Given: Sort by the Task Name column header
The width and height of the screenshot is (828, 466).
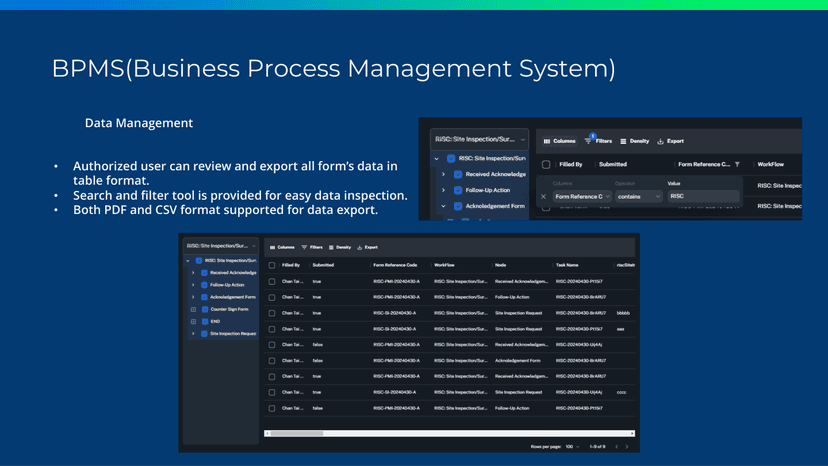Looking at the screenshot, I should click(x=568, y=265).
